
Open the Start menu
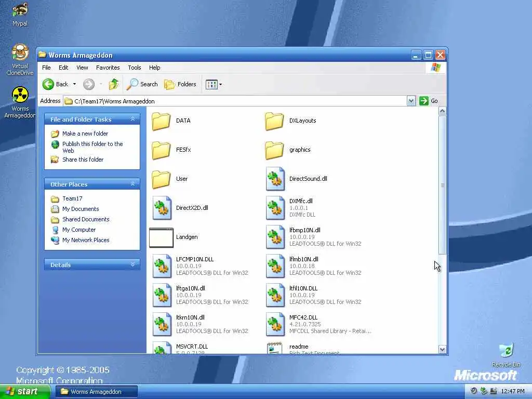click(x=25, y=392)
